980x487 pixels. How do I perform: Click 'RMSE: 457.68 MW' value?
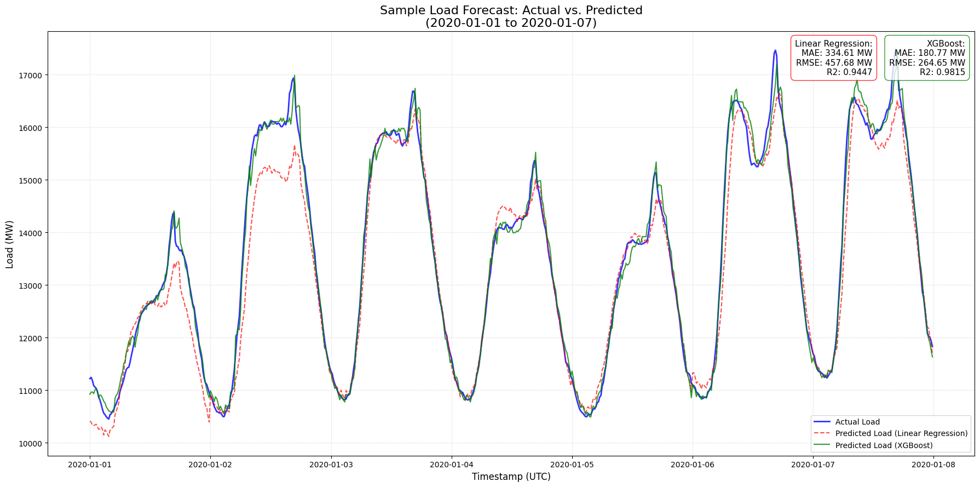(834, 62)
